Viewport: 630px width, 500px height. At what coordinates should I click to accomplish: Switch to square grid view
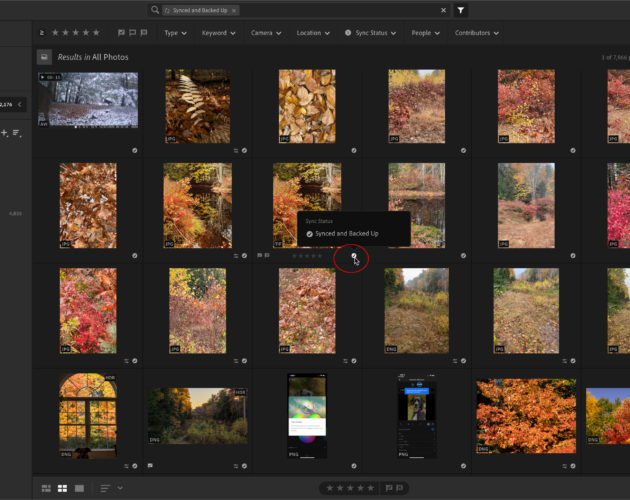(x=62, y=488)
